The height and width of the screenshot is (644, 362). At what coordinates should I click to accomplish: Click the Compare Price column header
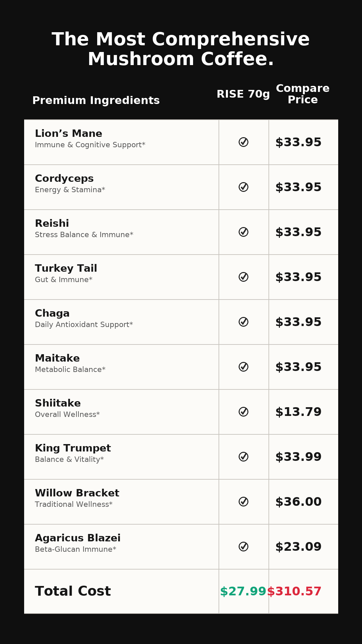303,94
